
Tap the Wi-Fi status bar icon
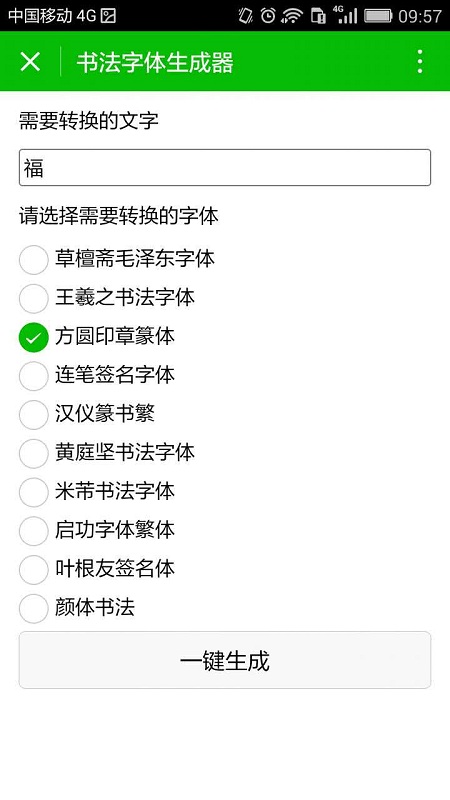pyautogui.click(x=292, y=16)
